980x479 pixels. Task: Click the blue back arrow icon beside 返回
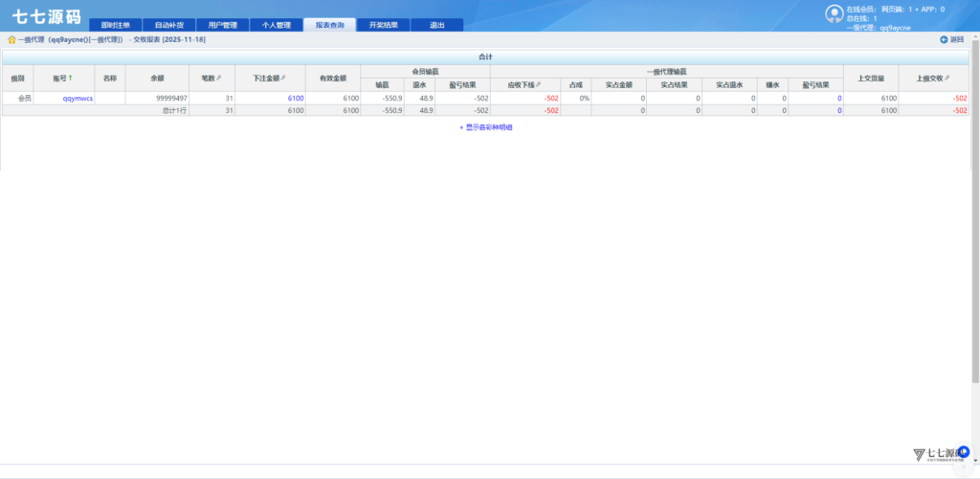coord(944,39)
